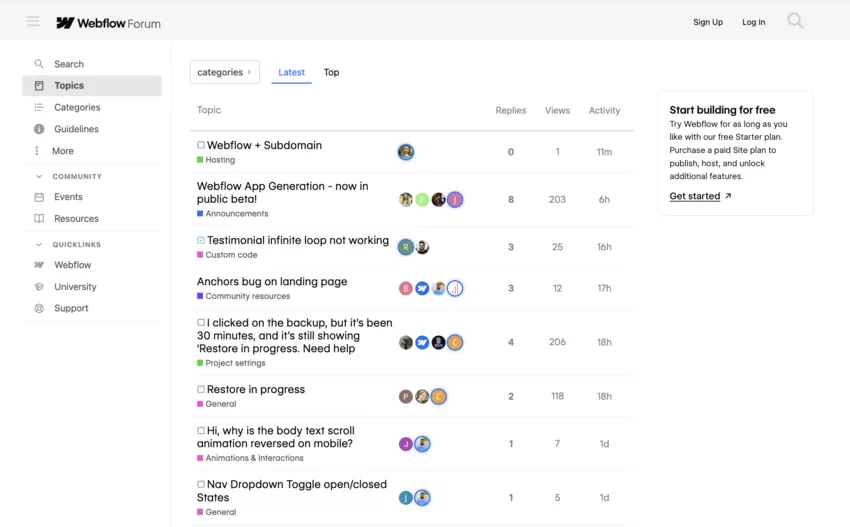The width and height of the screenshot is (850, 527).
Task: Collapse the Quicklinks section chevron
Action: (38, 245)
